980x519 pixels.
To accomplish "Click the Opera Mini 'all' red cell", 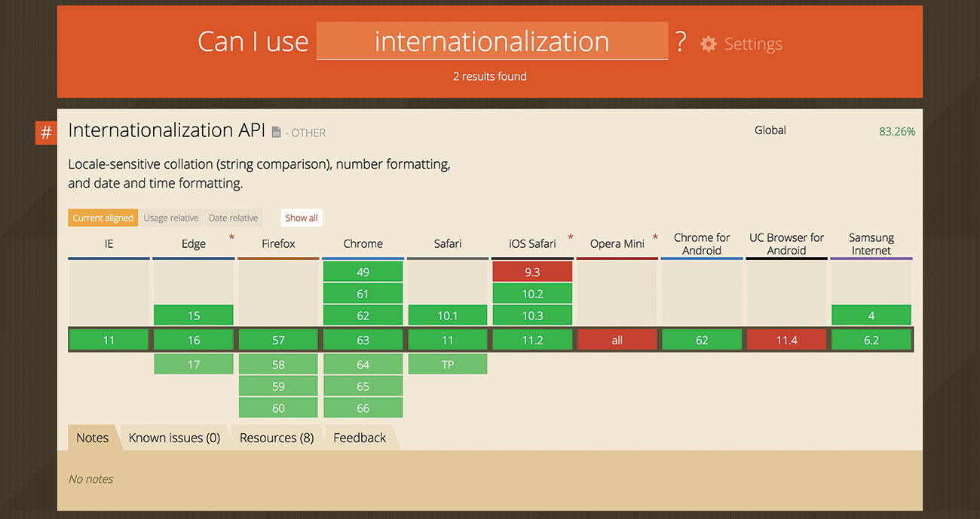I will [617, 339].
